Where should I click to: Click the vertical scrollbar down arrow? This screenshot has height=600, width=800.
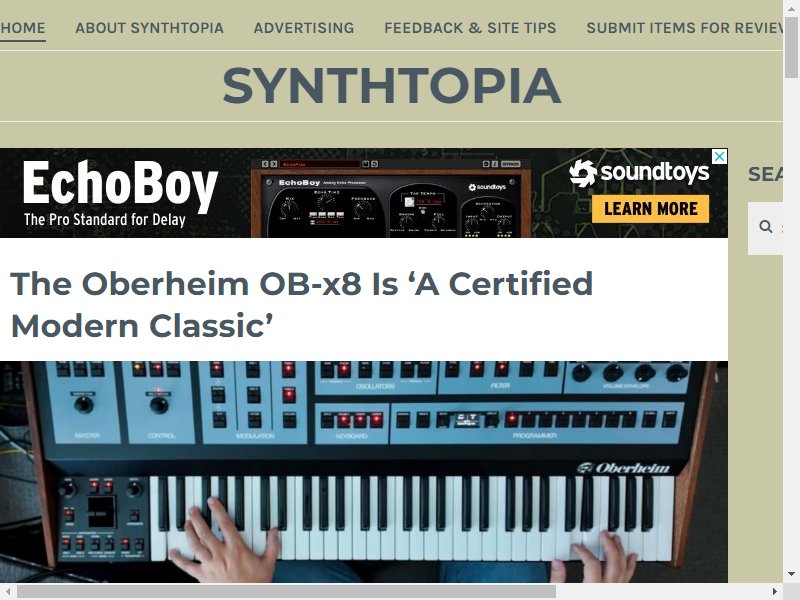click(791, 574)
